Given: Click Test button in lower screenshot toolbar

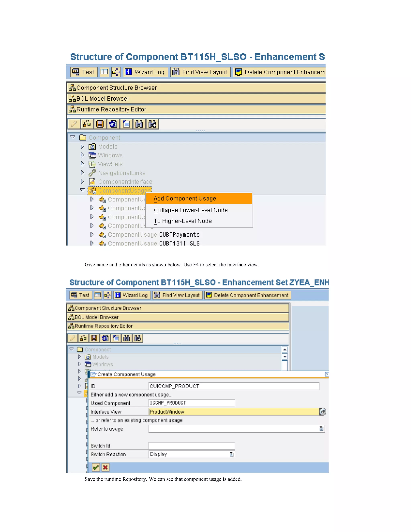Looking at the screenshot, I should point(81,295).
